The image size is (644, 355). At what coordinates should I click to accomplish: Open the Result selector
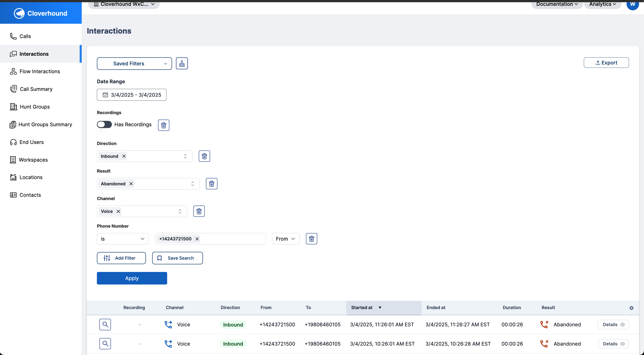(x=148, y=184)
